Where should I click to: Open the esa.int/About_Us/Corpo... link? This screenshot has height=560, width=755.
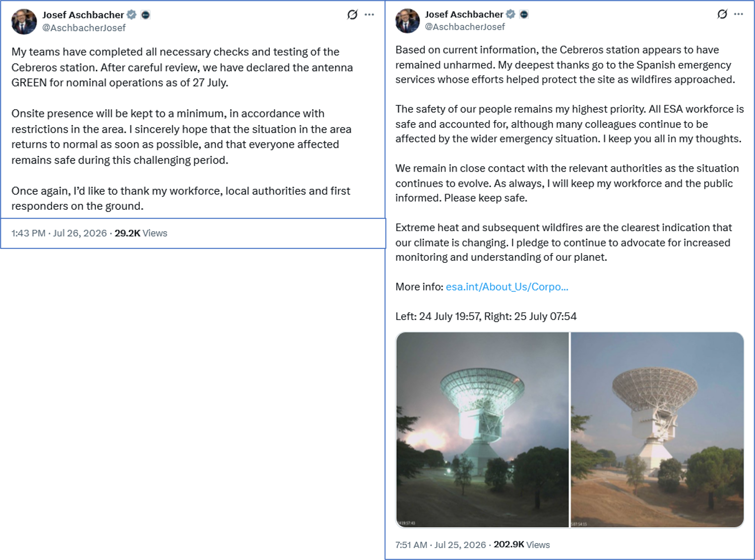coord(507,287)
